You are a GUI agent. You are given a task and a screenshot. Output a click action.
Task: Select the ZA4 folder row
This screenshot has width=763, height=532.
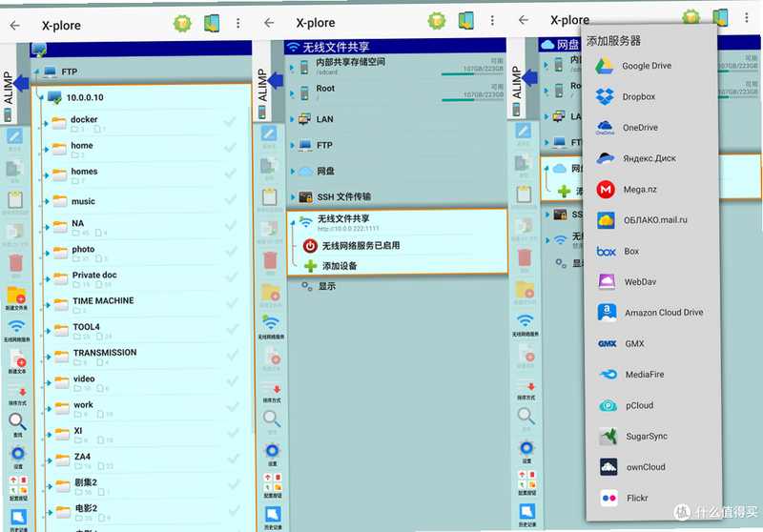(x=145, y=460)
